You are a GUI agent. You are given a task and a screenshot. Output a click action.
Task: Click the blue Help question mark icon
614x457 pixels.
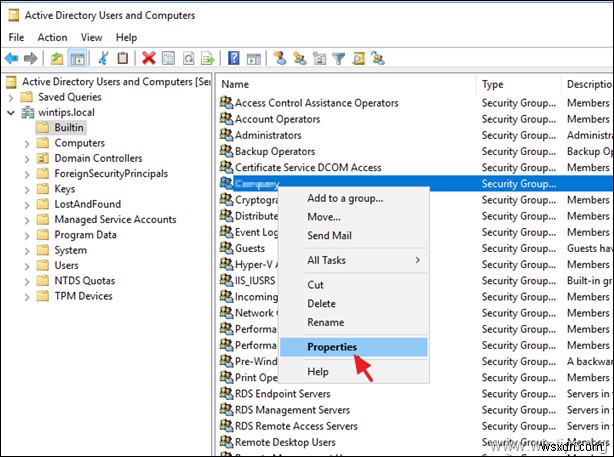tap(233, 58)
